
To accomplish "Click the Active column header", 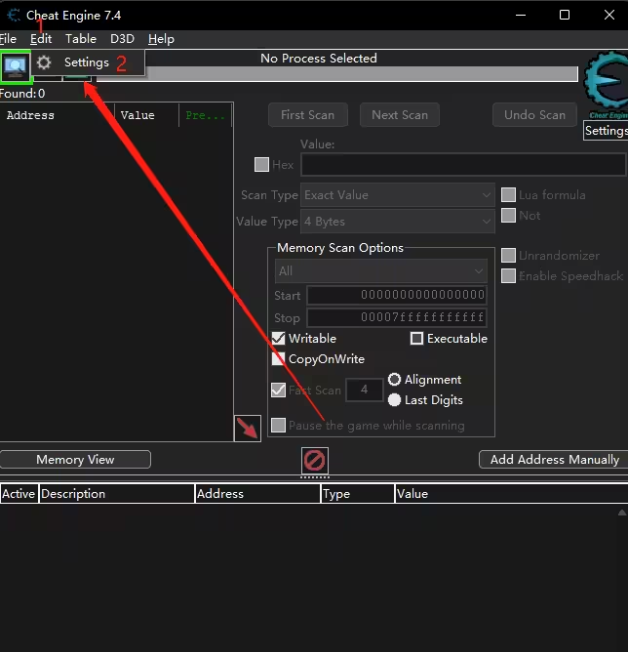I will coord(19,494).
